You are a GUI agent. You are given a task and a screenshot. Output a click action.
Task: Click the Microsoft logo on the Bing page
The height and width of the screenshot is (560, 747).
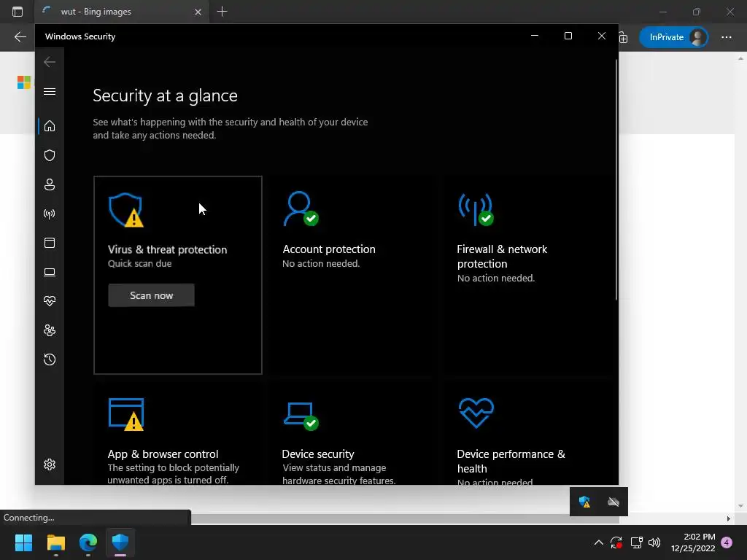(24, 82)
